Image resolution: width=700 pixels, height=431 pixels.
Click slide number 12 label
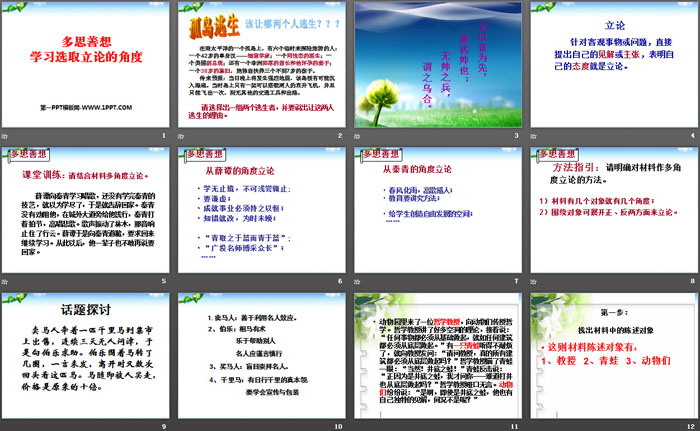(691, 427)
